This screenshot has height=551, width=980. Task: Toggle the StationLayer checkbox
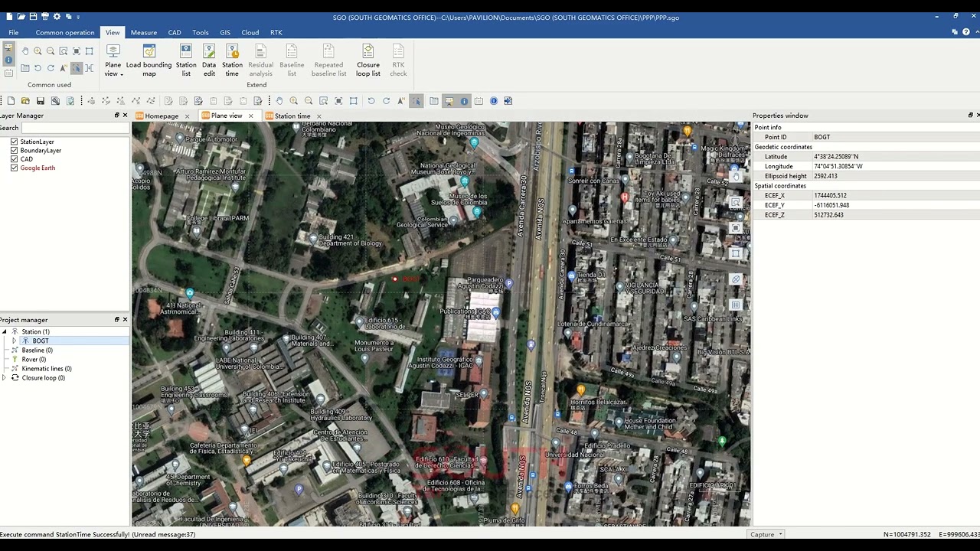point(14,142)
